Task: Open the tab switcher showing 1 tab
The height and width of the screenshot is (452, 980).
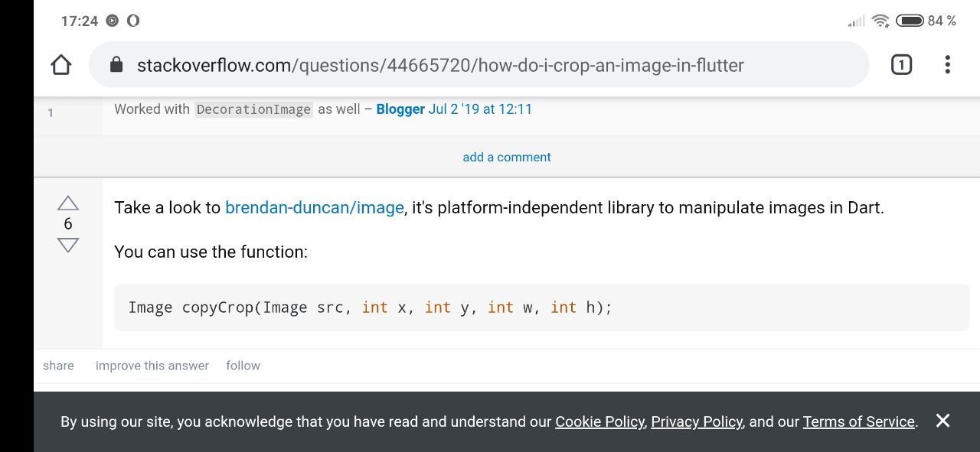Action: [x=901, y=65]
